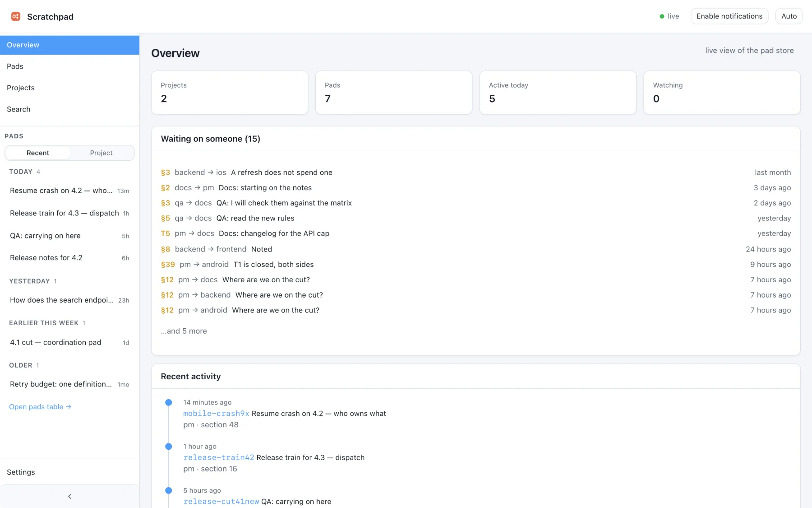Open the mobile-crash9x pad link
Screen dimensions: 812x508
tap(216, 414)
